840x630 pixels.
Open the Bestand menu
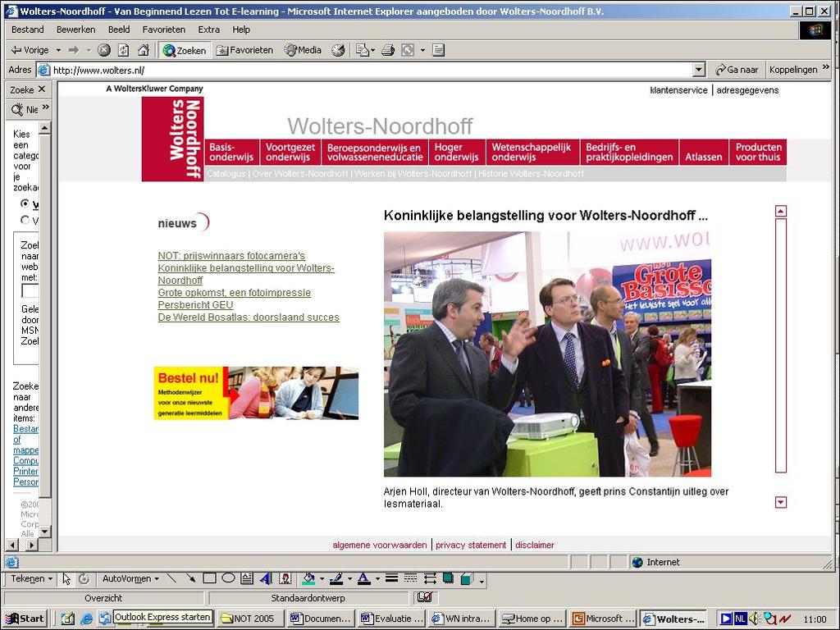[27, 30]
